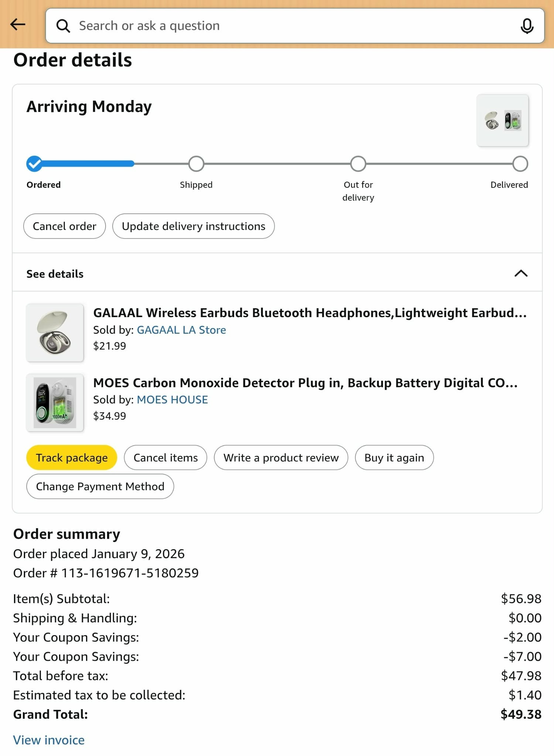Select Write a product review
The width and height of the screenshot is (554, 756).
281,458
